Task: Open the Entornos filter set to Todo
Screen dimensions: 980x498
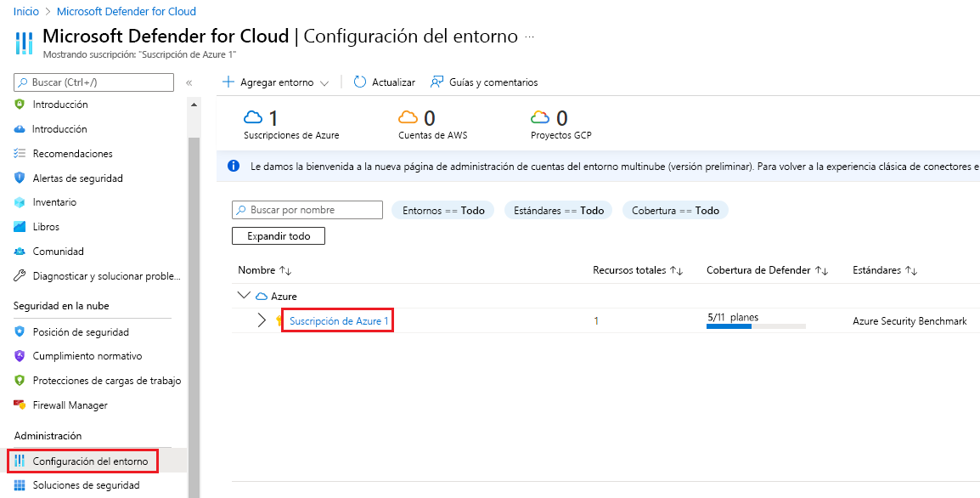Action: (442, 210)
